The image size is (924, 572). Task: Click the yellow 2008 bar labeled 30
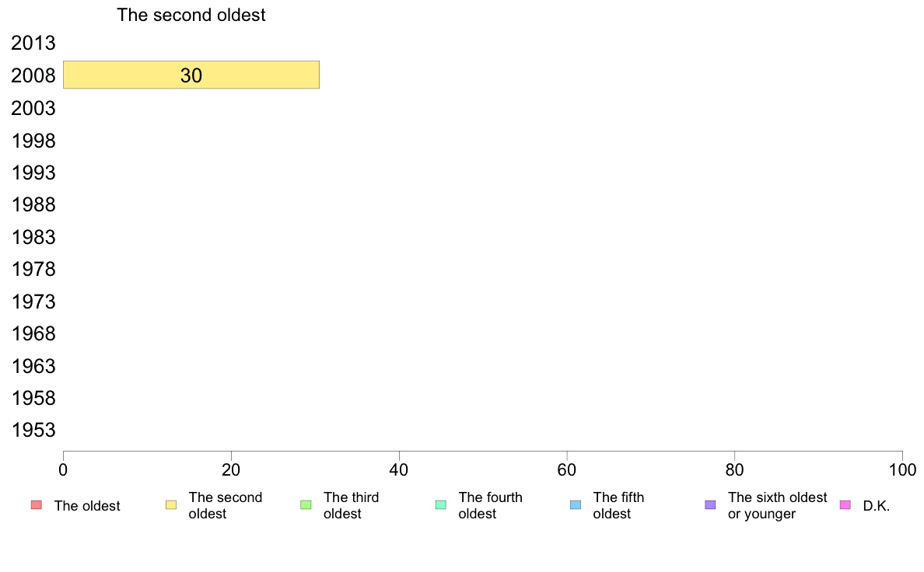pyautogui.click(x=191, y=75)
